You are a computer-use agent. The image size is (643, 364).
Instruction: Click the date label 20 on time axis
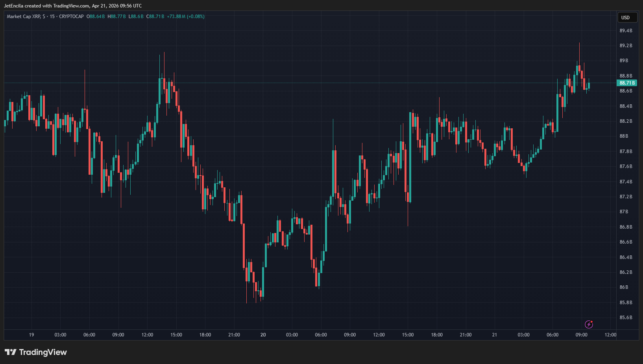pyautogui.click(x=263, y=335)
